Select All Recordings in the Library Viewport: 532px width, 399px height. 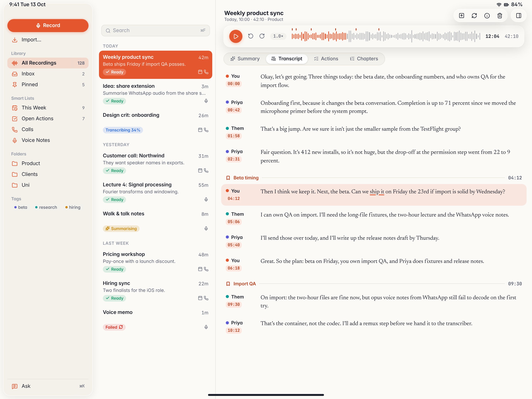(x=48, y=63)
